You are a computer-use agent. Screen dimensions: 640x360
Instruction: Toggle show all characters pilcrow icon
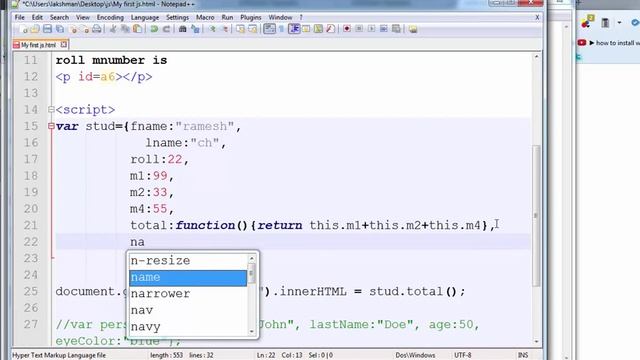pyautogui.click(x=281, y=29)
